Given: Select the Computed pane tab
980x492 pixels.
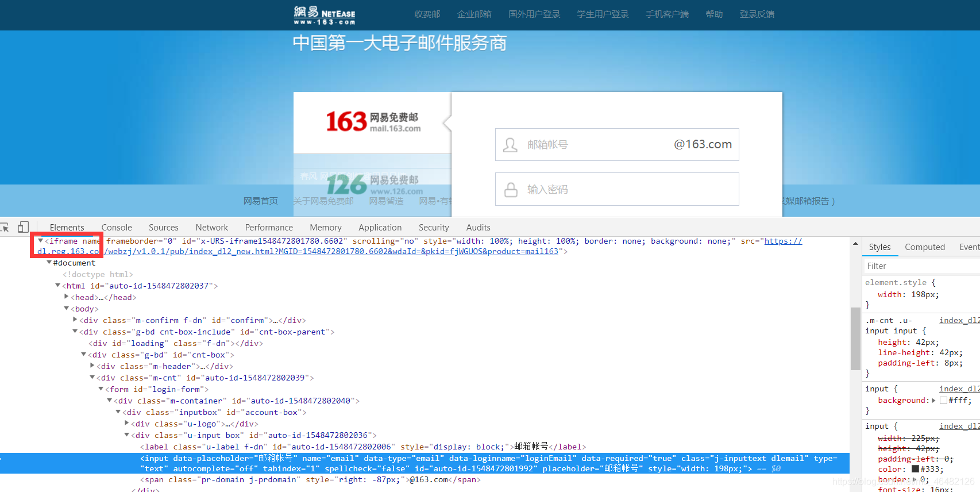Looking at the screenshot, I should click(x=925, y=247).
